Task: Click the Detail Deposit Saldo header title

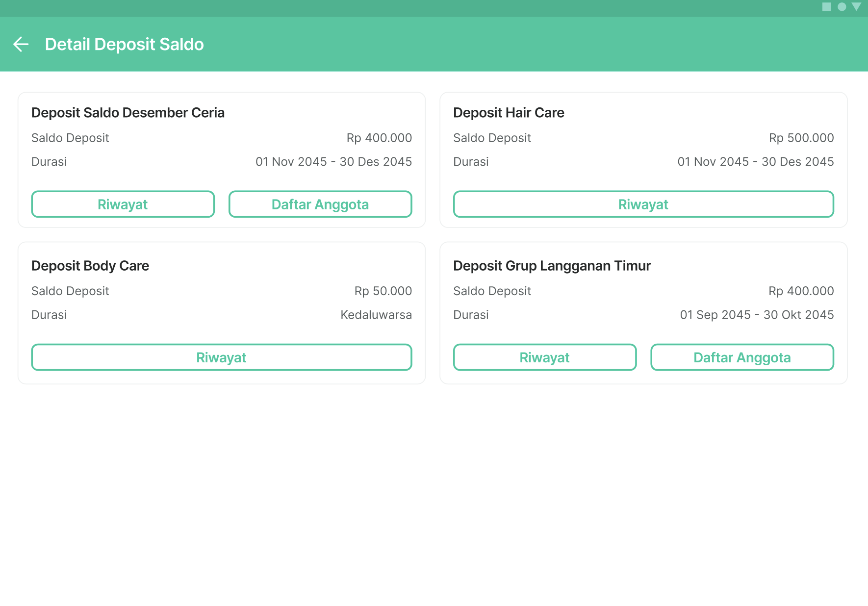Action: pyautogui.click(x=125, y=44)
